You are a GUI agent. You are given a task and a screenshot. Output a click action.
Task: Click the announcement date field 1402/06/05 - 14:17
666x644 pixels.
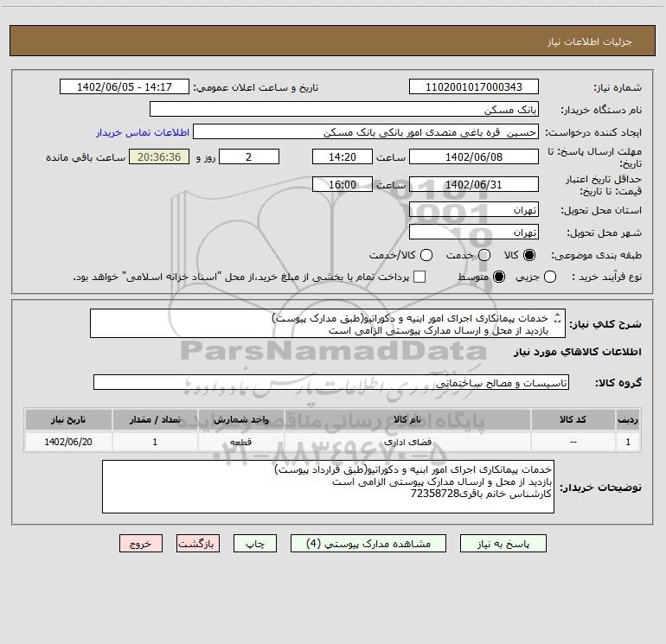(125, 86)
